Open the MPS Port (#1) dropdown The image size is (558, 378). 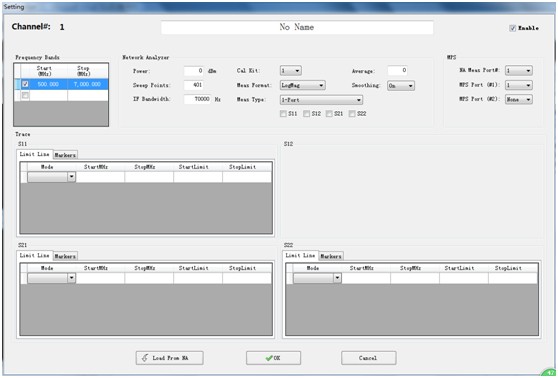click(x=519, y=85)
